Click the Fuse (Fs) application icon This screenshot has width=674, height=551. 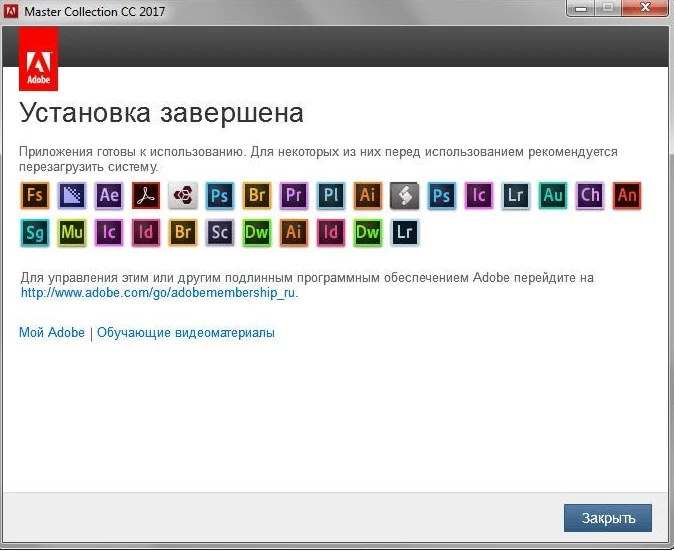(35, 196)
